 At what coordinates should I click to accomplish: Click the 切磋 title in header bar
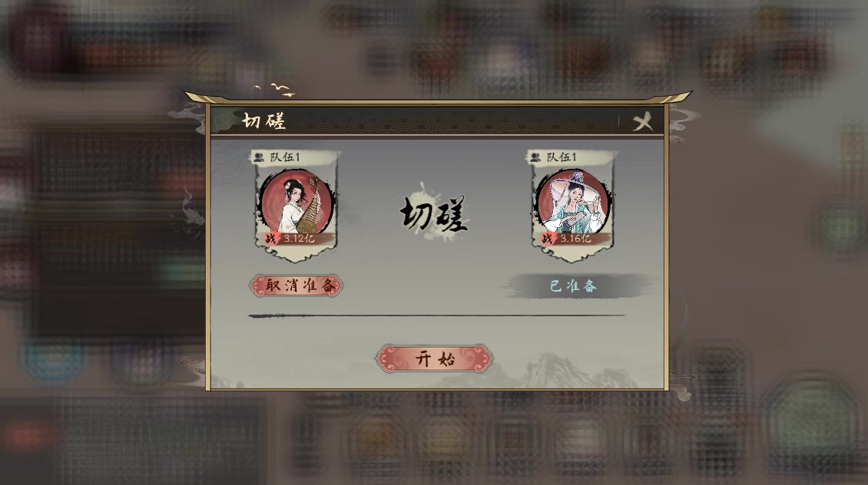[x=264, y=120]
